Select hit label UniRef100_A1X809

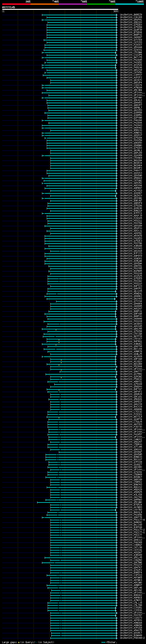tap(131, 357)
